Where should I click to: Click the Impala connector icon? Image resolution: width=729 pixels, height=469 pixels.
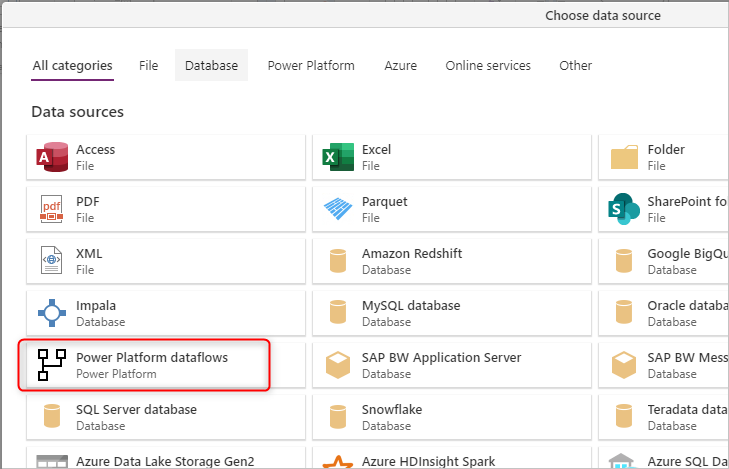(52, 313)
